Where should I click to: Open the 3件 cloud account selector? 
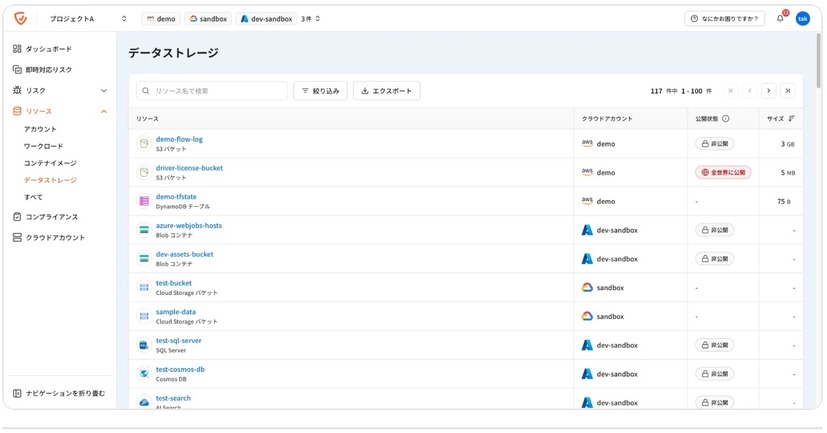tap(311, 19)
